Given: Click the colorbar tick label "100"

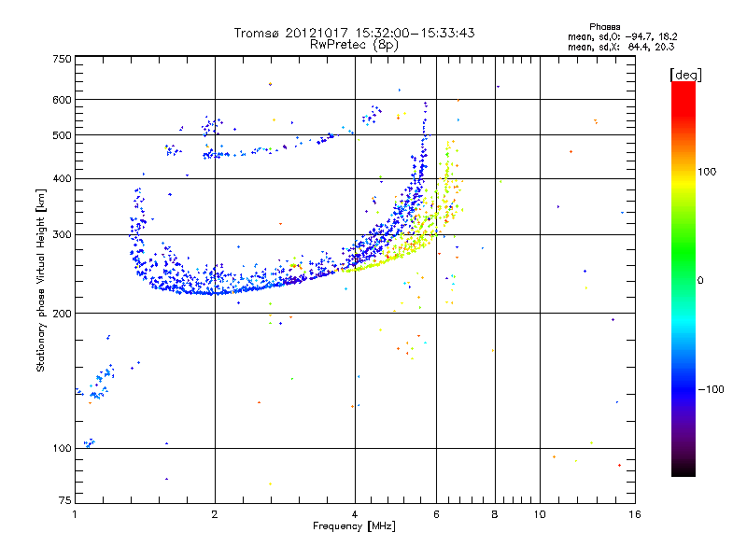Looking at the screenshot, I should [x=707, y=172].
